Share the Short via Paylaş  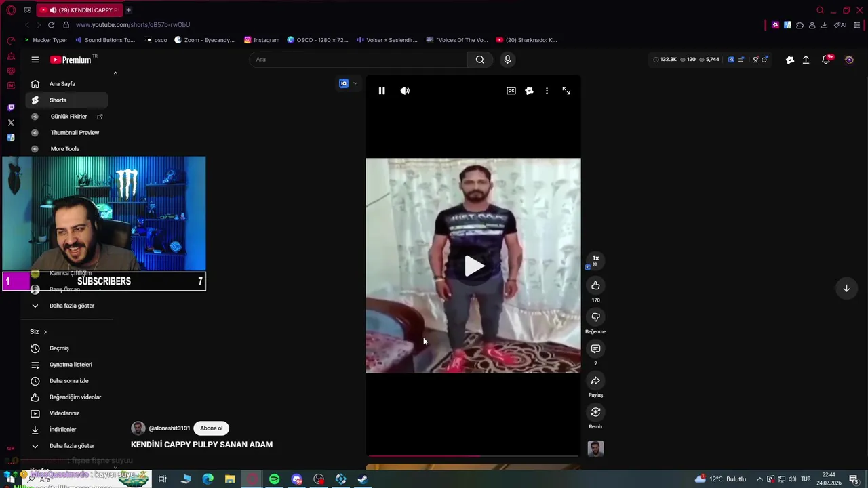click(595, 380)
